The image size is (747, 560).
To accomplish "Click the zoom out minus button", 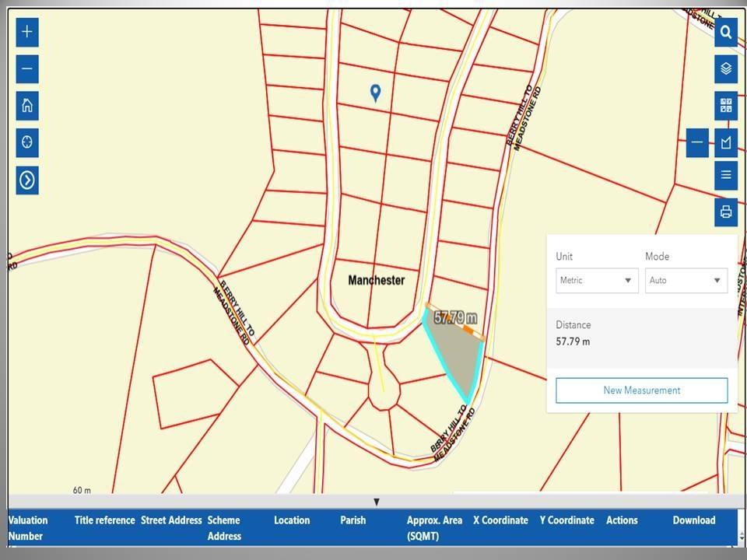I will point(26,68).
